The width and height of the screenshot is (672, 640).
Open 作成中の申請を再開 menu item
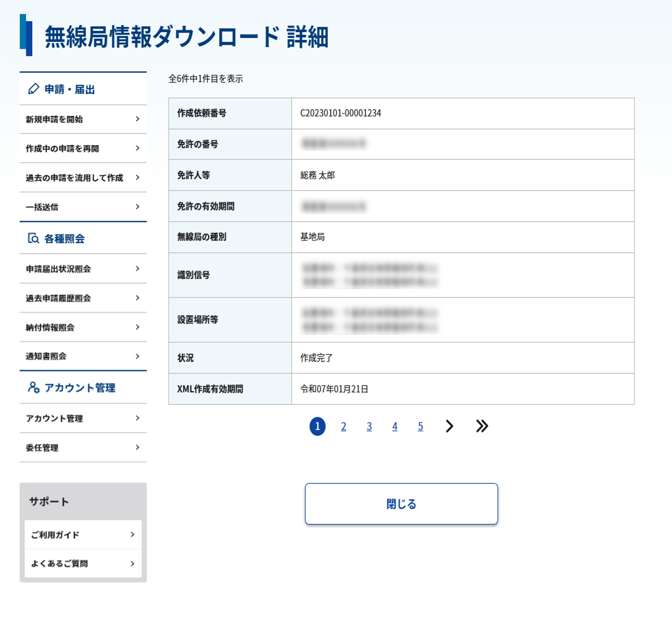[83, 148]
